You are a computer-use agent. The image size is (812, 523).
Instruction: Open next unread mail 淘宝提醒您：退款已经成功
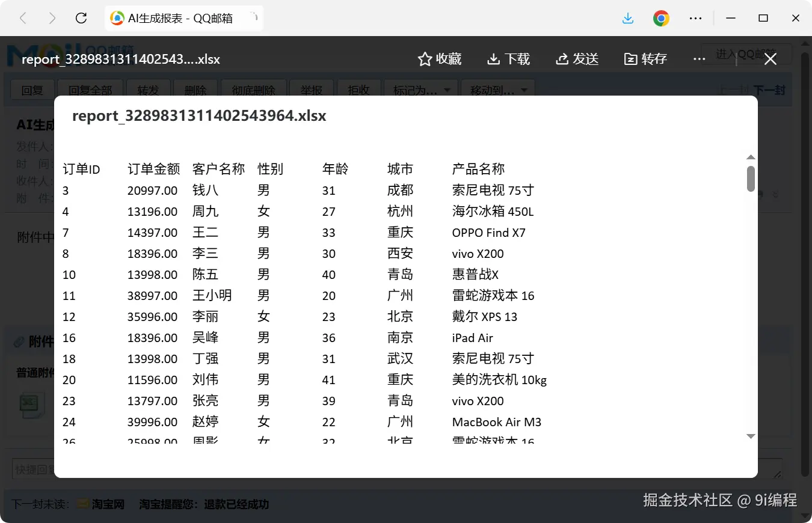204,504
